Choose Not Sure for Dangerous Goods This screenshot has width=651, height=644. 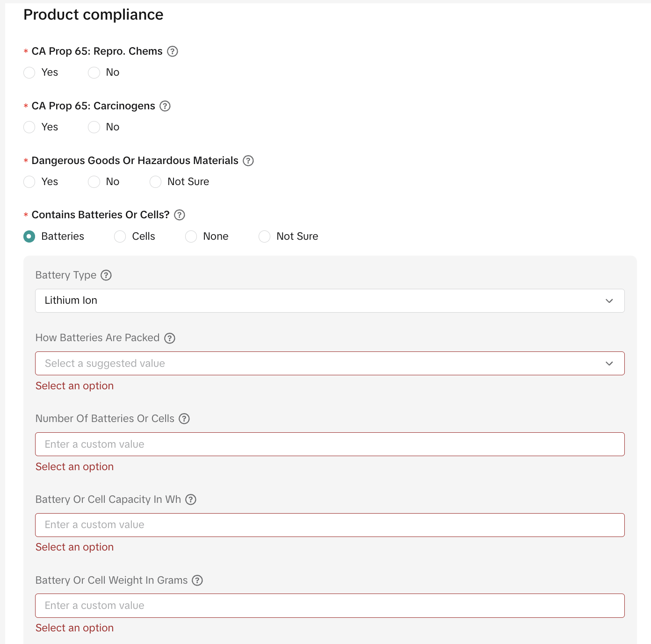coord(156,182)
